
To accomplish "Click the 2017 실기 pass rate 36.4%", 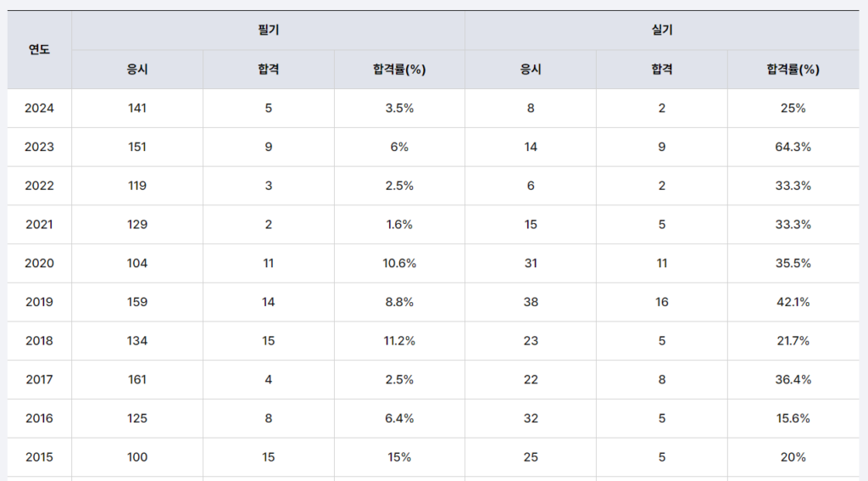I will click(793, 379).
